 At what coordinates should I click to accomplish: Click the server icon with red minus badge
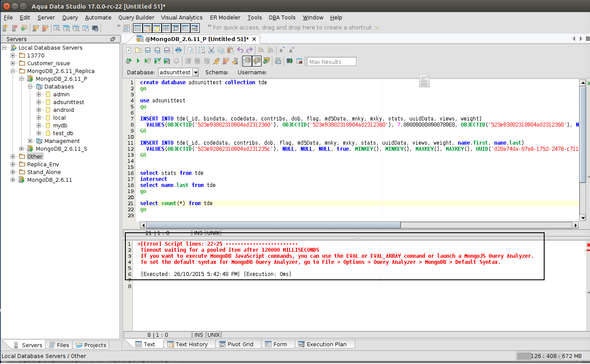click(14, 28)
